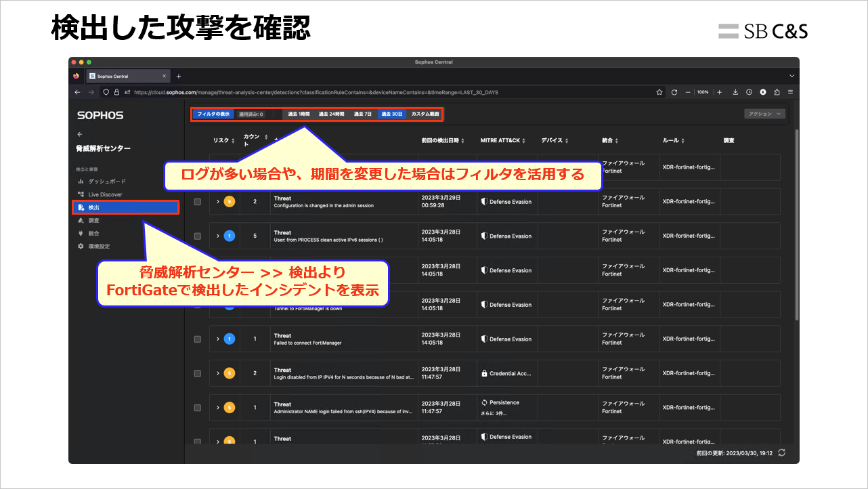
Task: Click the orange risk 5 badge in Login disabled row
Action: [x=230, y=373]
